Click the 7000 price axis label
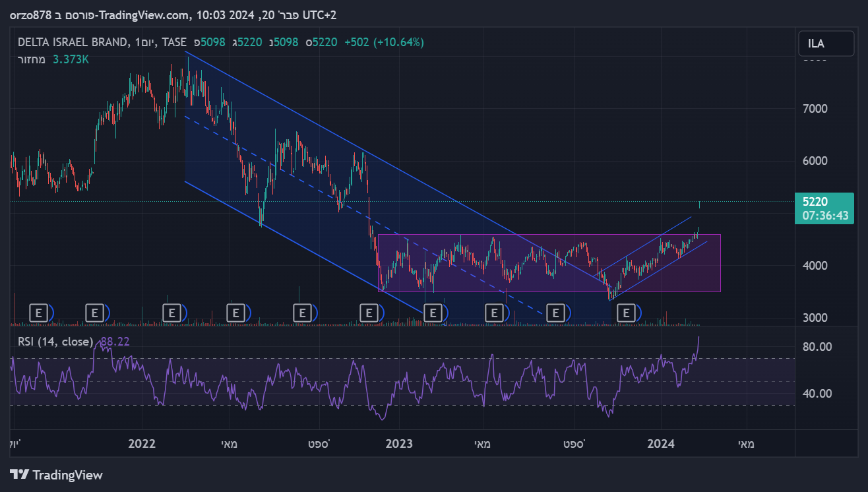 tap(815, 108)
